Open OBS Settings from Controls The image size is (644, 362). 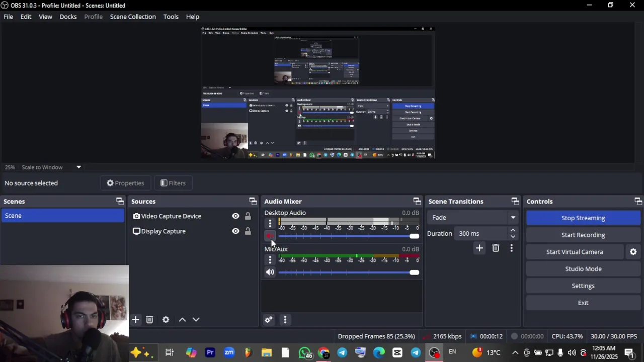[583, 286]
